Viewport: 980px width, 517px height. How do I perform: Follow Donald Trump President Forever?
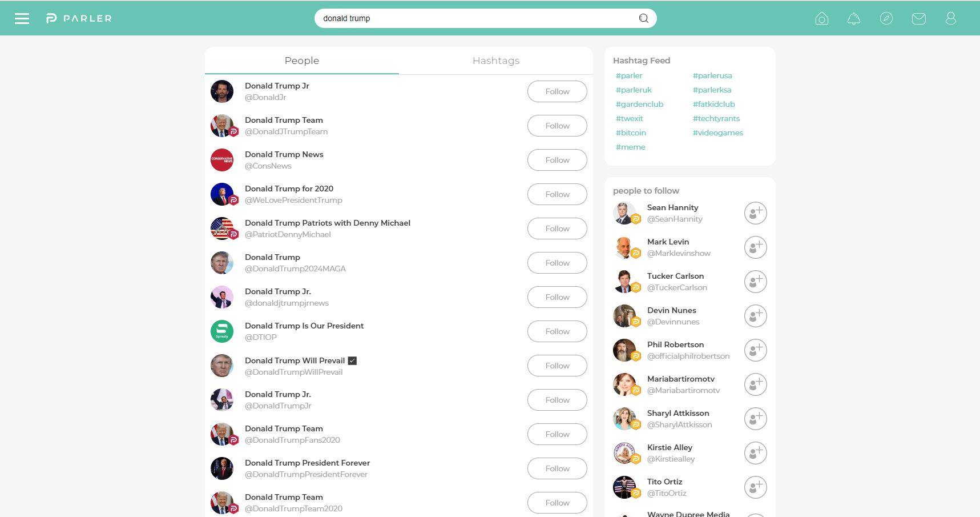pos(557,468)
